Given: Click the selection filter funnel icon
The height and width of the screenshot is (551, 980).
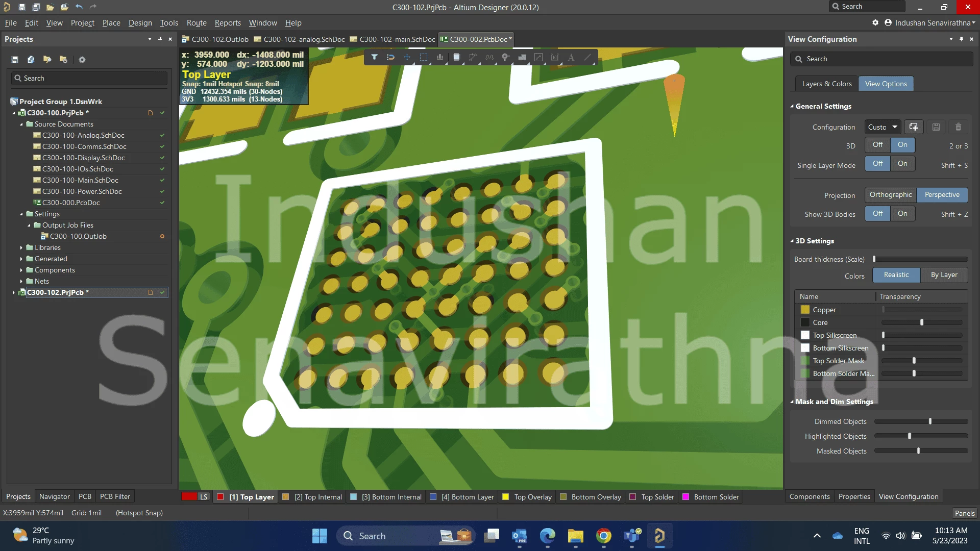Looking at the screenshot, I should click(374, 57).
